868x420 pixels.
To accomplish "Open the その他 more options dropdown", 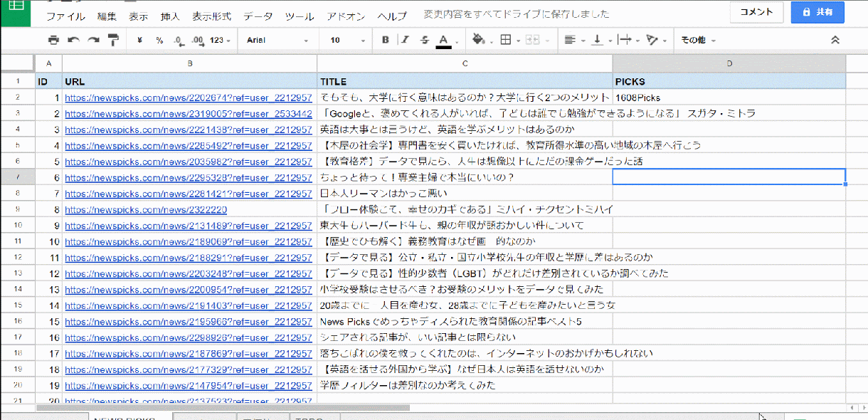I will click(698, 40).
